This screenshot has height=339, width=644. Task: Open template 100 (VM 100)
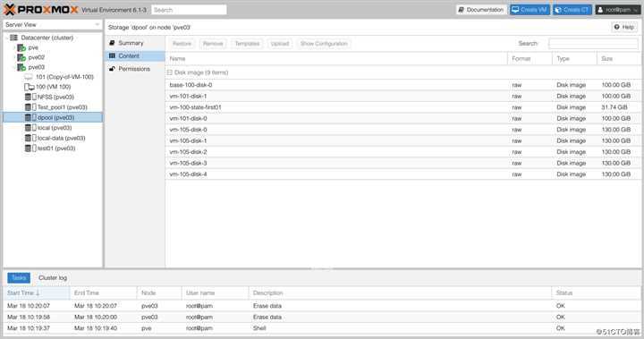(54, 87)
